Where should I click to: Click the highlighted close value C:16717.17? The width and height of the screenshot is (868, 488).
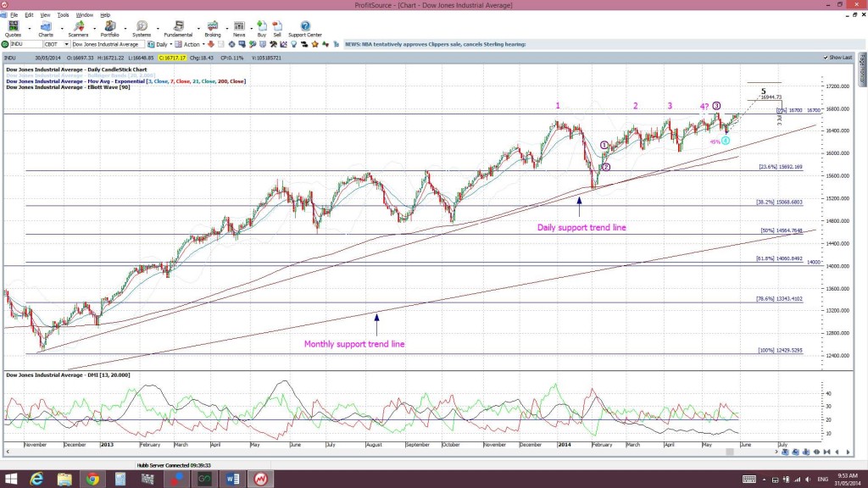pos(172,58)
